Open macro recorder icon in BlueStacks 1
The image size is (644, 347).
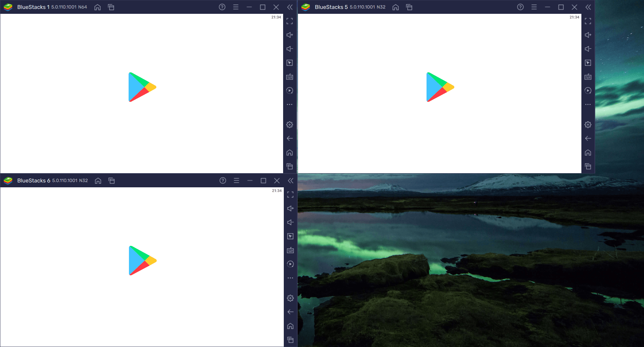(x=290, y=91)
